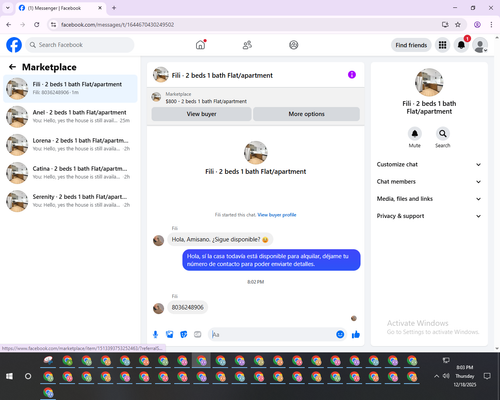Screen dimensions: 500x400
Task: Search in conversation magnifier icon
Action: (443, 134)
